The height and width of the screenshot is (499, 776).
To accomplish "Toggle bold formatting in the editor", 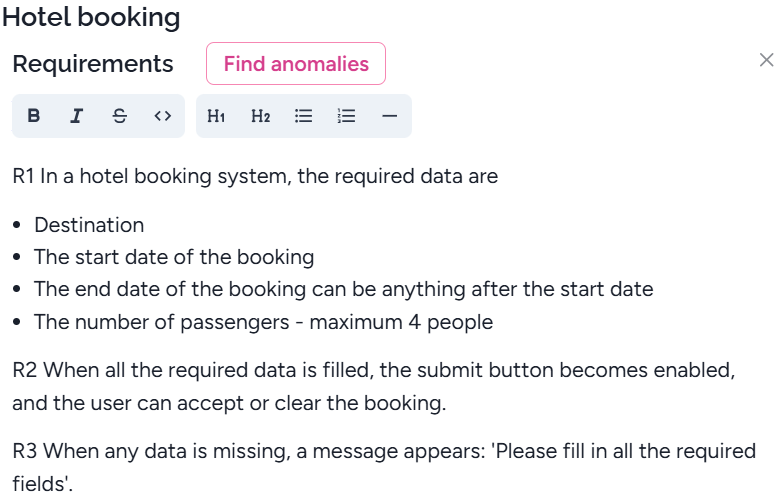I will tap(34, 116).
